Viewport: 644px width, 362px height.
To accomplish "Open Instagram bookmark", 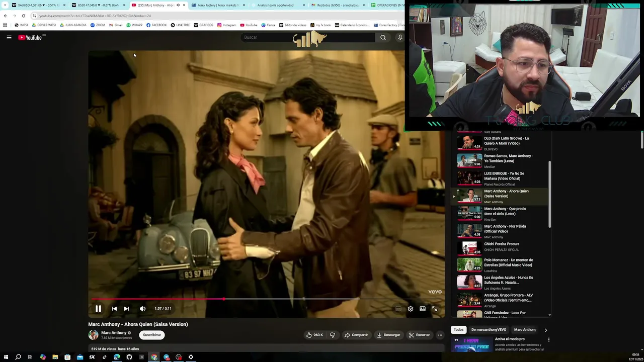I will (x=226, y=25).
